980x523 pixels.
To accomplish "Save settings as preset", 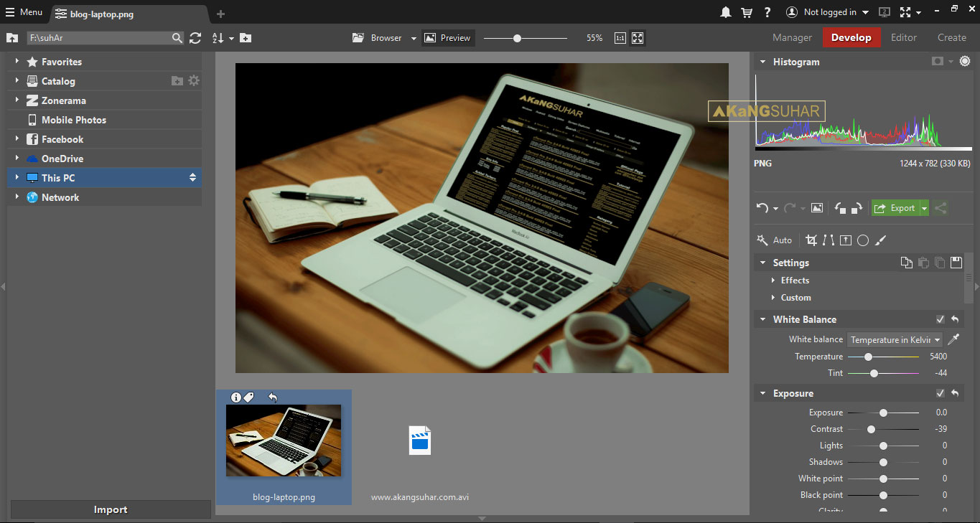I will 956,263.
